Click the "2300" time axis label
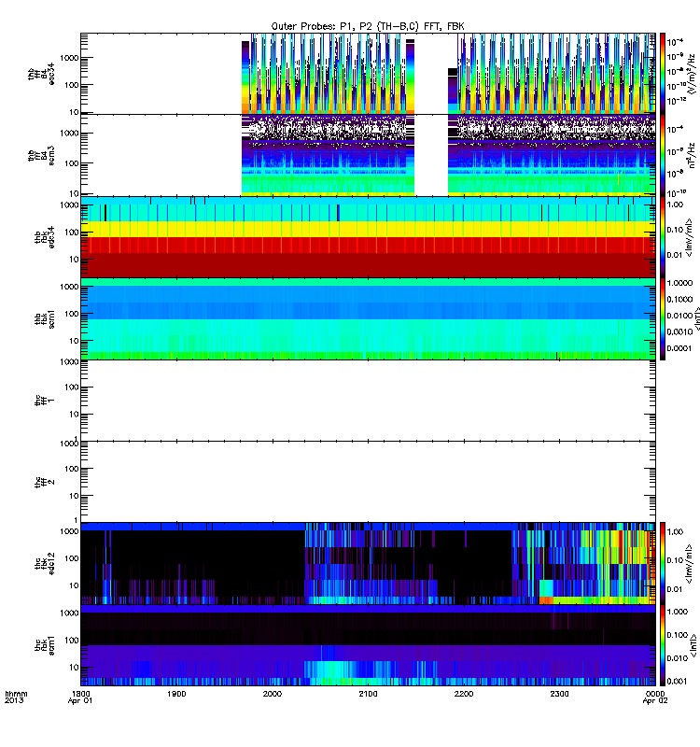This screenshot has height=747, width=700. (559, 694)
